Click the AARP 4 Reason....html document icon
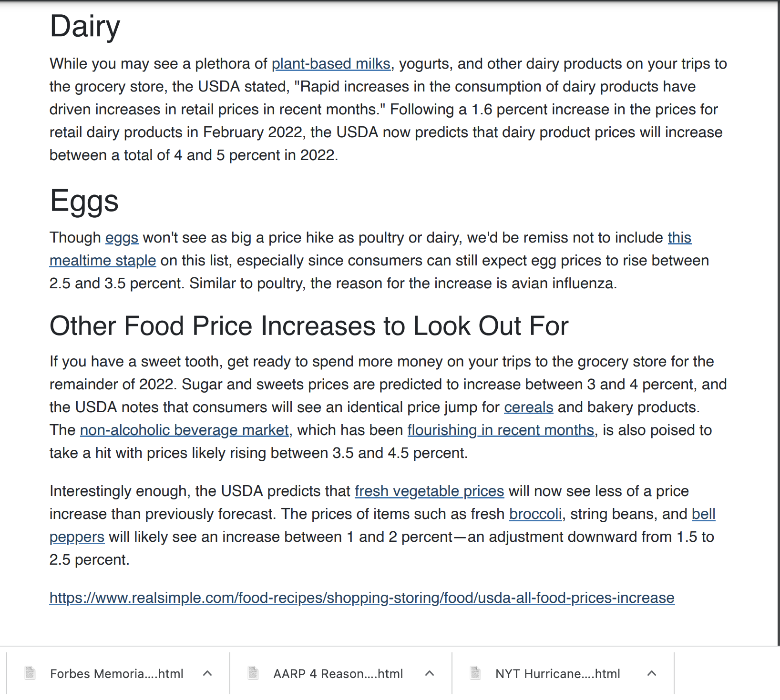 (x=252, y=673)
